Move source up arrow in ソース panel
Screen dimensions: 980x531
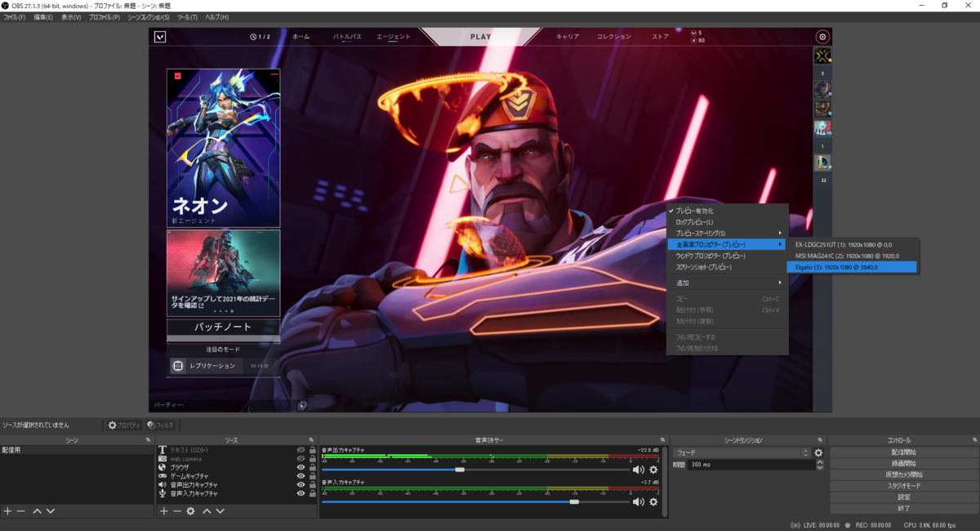tap(207, 511)
